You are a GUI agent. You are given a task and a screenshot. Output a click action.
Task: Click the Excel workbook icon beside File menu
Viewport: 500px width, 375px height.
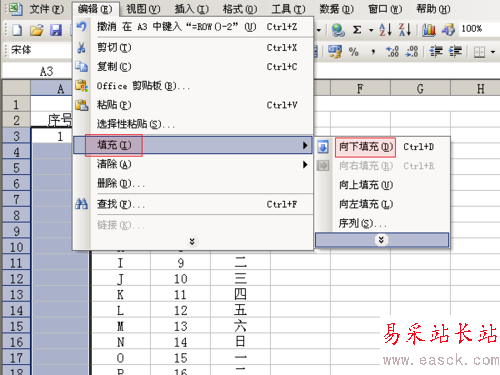point(16,9)
